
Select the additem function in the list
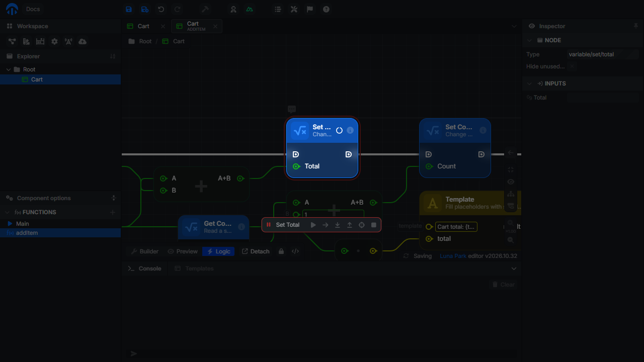tap(60, 233)
